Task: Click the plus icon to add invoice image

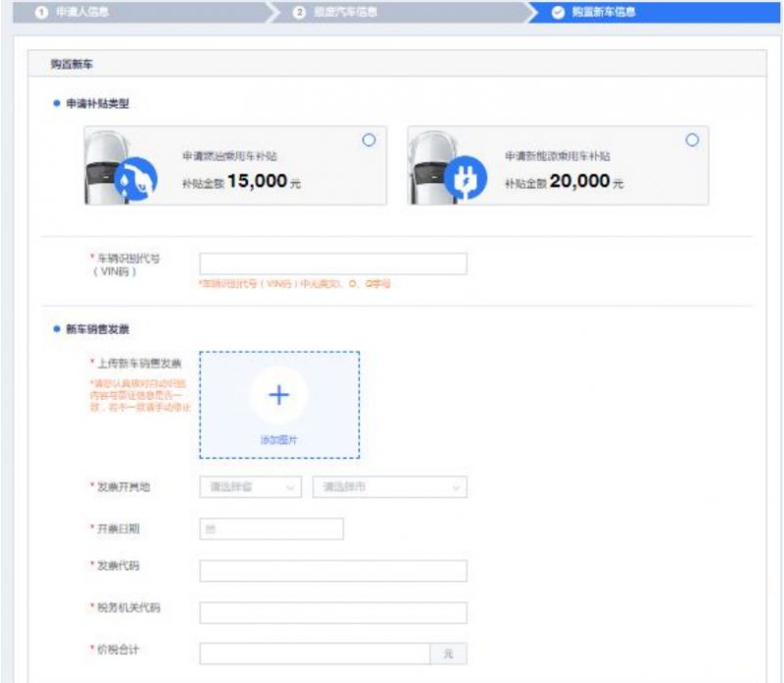Action: click(279, 395)
